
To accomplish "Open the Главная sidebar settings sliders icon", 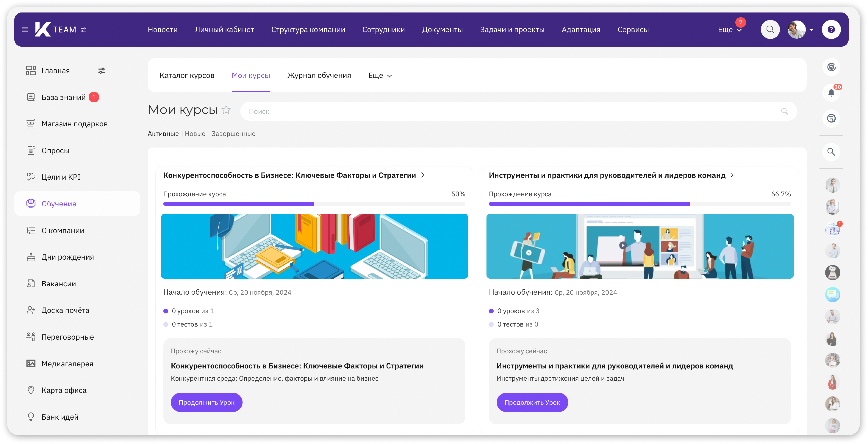I will pos(102,70).
